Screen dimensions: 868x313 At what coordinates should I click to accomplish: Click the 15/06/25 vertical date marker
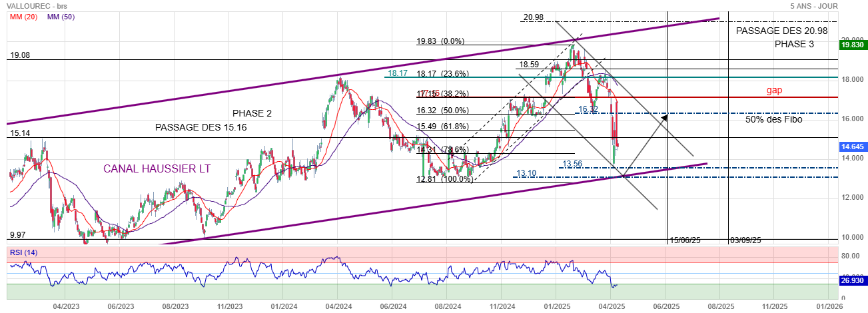pos(685,240)
